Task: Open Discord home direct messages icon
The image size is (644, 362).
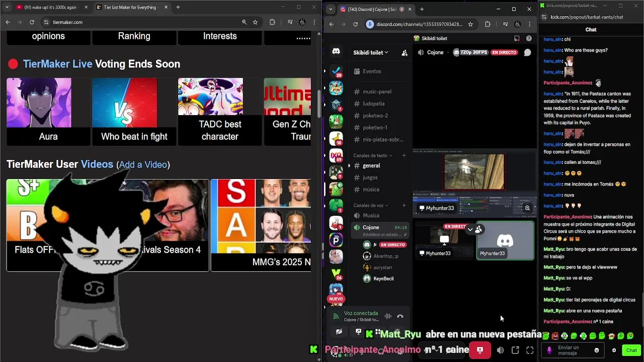Action: [336, 52]
